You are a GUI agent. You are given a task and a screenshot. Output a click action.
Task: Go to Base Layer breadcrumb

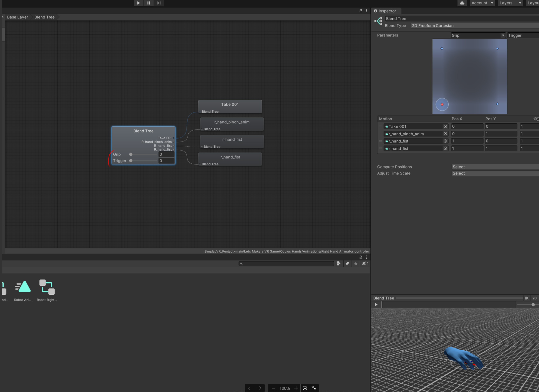pyautogui.click(x=17, y=17)
